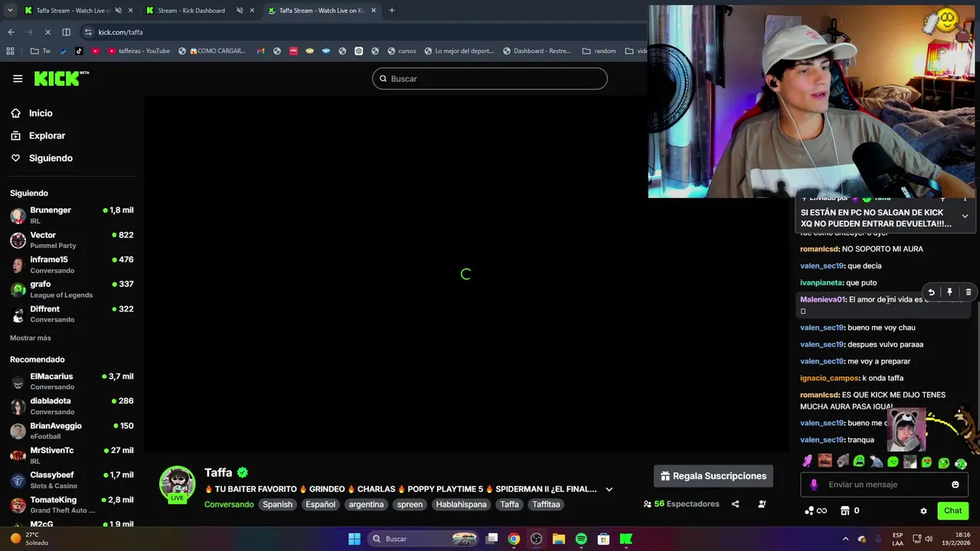Screen dimensions: 980x551
Task: Open the TikTok bookmark icon
Action: 79,51
